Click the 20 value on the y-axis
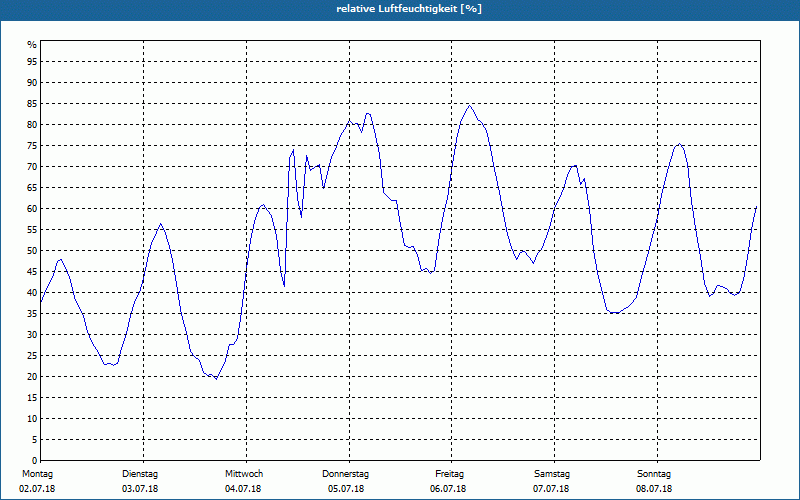The height and width of the screenshot is (500, 800). [x=32, y=377]
